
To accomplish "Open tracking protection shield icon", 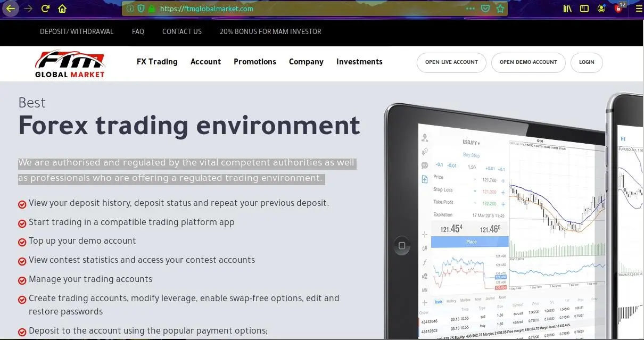I will pyautogui.click(x=141, y=9).
